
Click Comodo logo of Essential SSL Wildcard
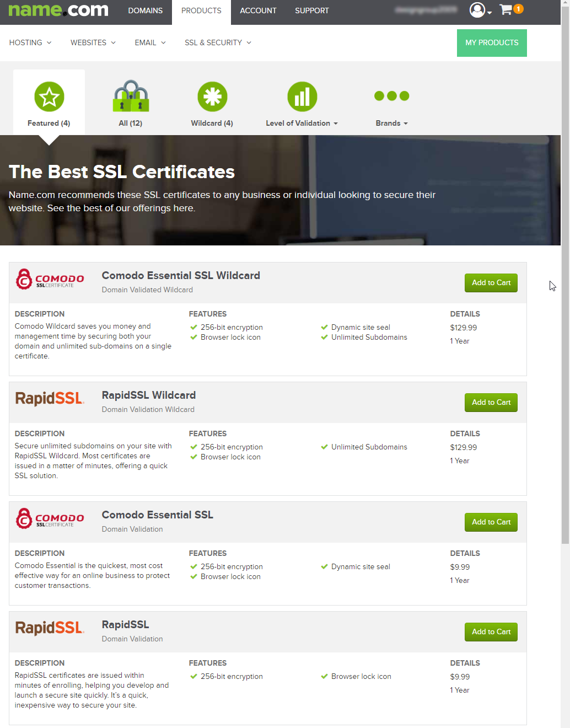click(x=50, y=279)
